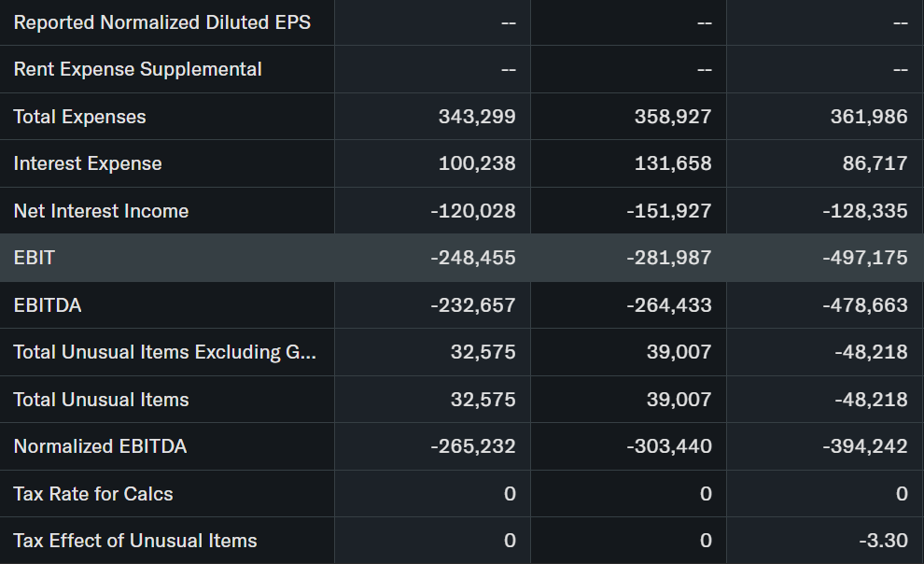Click the Total Expenses row label
924x564 pixels.
[x=80, y=117]
